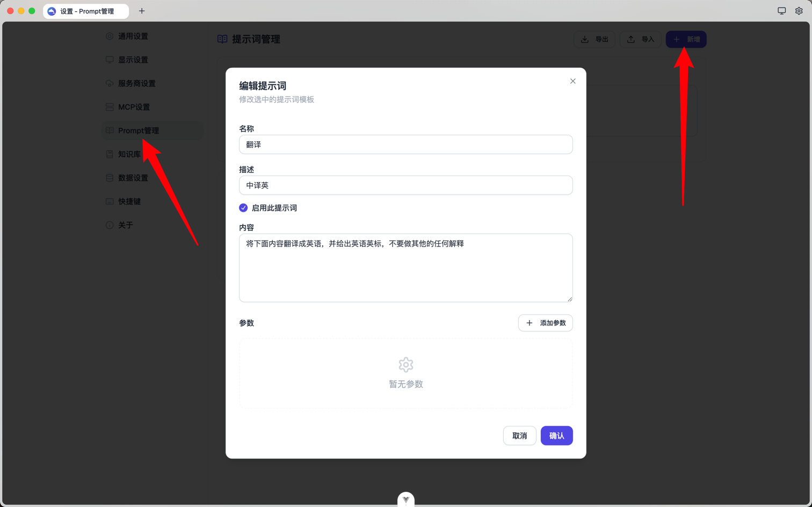The image size is (812, 507).
Task: Click the 参数 section label
Action: tap(247, 323)
